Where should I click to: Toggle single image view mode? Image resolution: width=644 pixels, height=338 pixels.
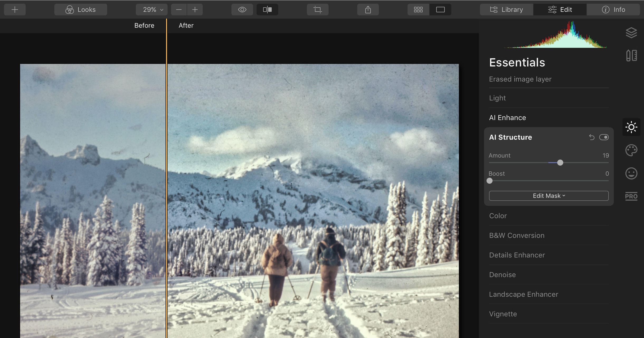tap(440, 9)
